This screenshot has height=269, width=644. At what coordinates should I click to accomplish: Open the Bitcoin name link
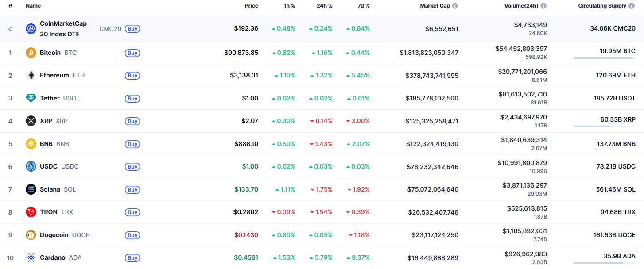coord(50,53)
